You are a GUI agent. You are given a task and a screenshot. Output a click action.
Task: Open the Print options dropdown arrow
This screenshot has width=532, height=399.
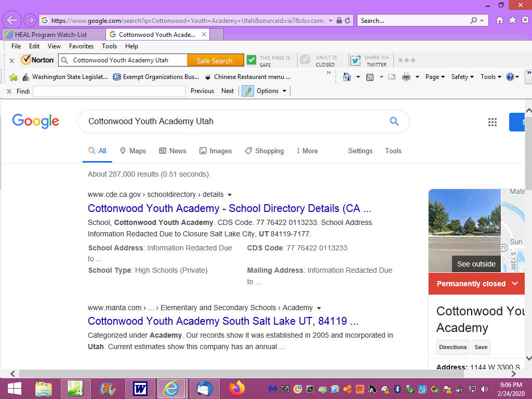[x=417, y=77]
